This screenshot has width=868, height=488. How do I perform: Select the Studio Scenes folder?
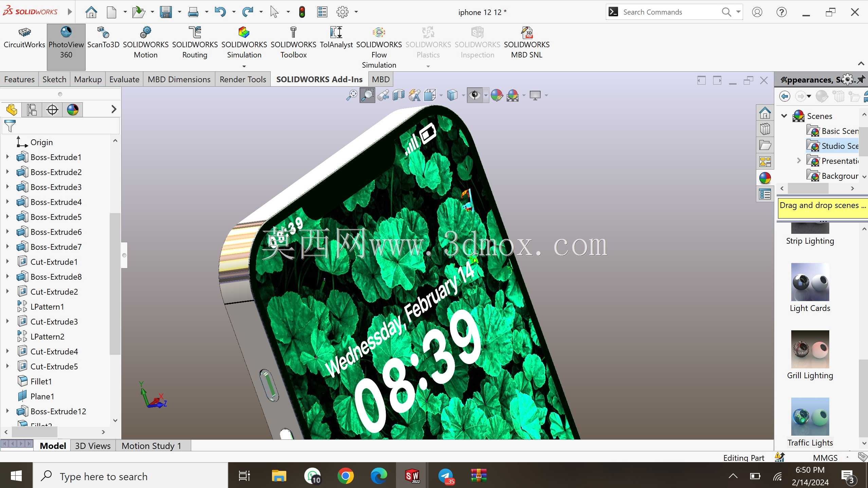coord(833,146)
